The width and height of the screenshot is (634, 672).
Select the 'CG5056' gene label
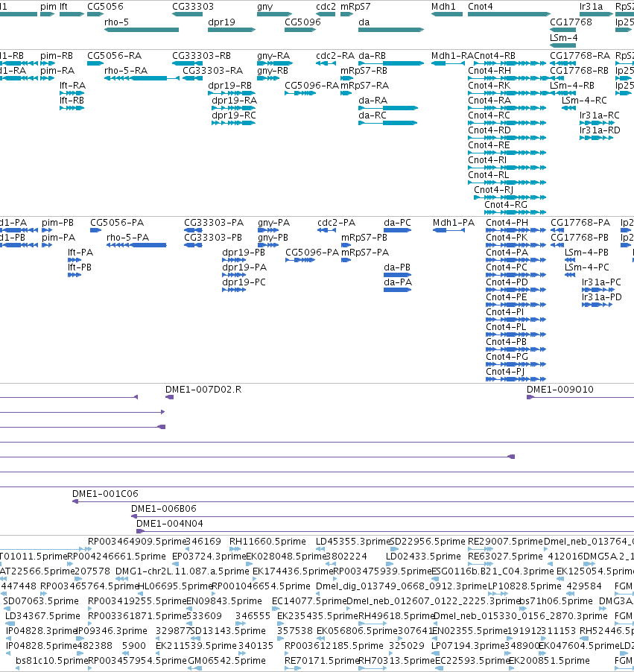click(x=105, y=7)
